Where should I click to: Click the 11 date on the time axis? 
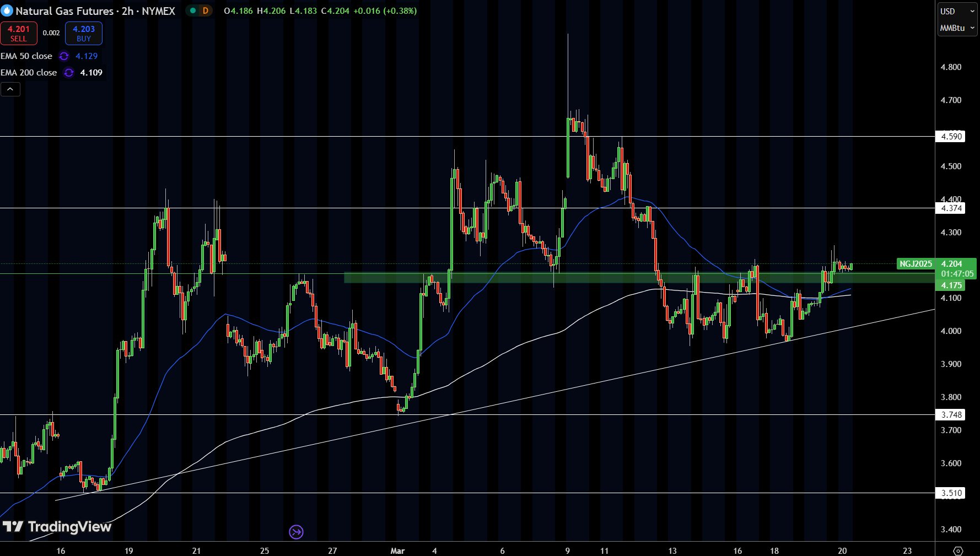pos(605,551)
